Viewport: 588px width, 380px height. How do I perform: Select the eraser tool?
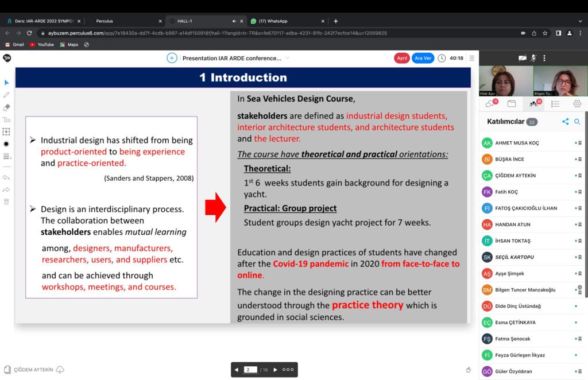pyautogui.click(x=6, y=107)
